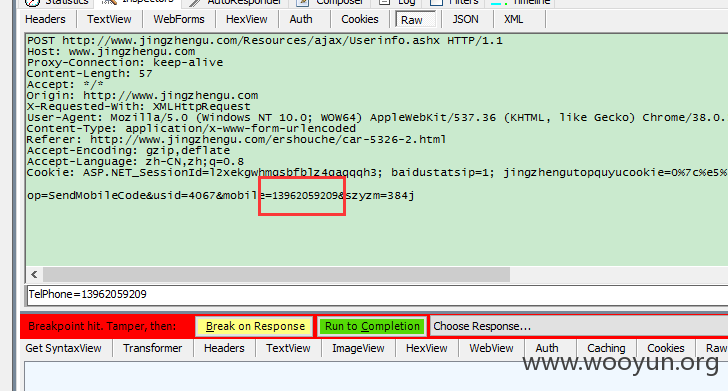Open the request Headers inspector tab
The image size is (728, 391).
pos(45,20)
